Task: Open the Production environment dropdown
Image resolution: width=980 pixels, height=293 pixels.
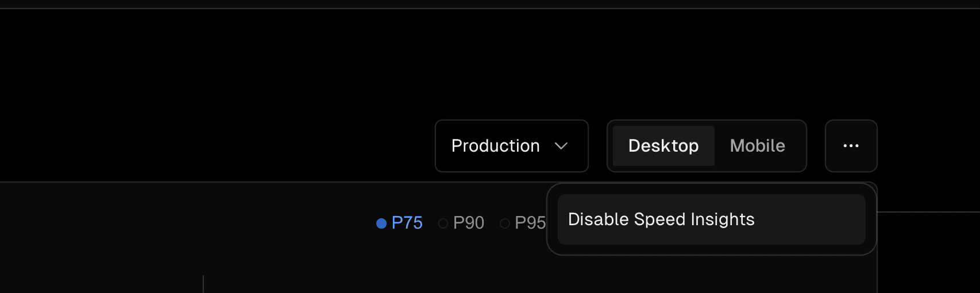Action: [x=511, y=146]
